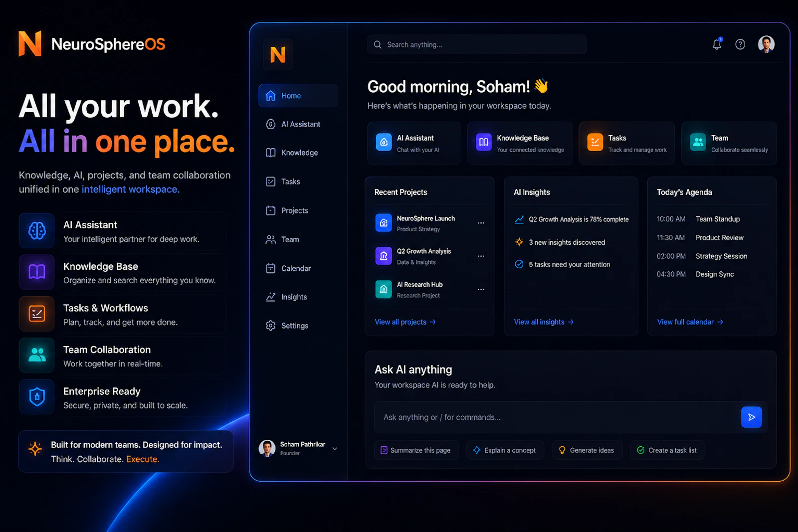The image size is (798, 532).
Task: Click Explain a concept suggestion
Action: pos(505,450)
